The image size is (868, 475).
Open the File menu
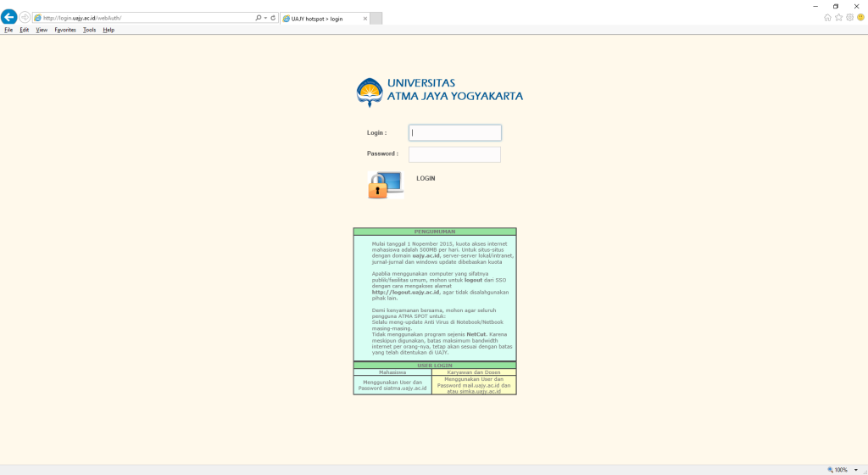point(8,30)
